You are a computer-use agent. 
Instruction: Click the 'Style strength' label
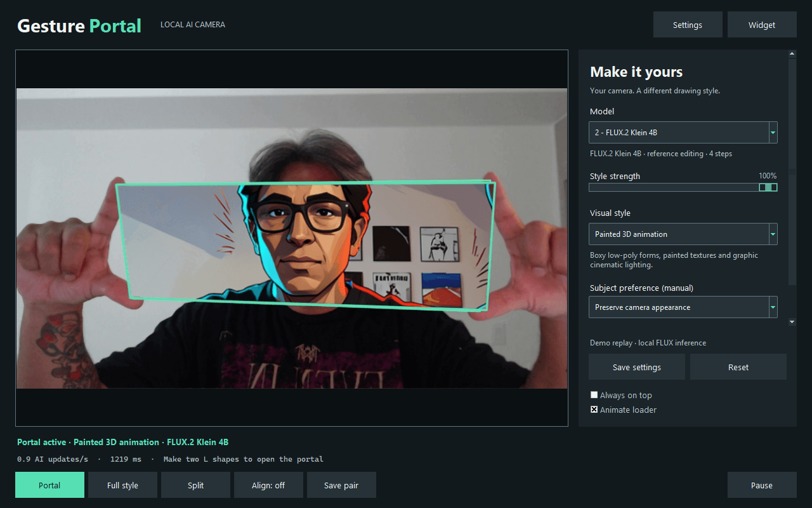click(615, 177)
